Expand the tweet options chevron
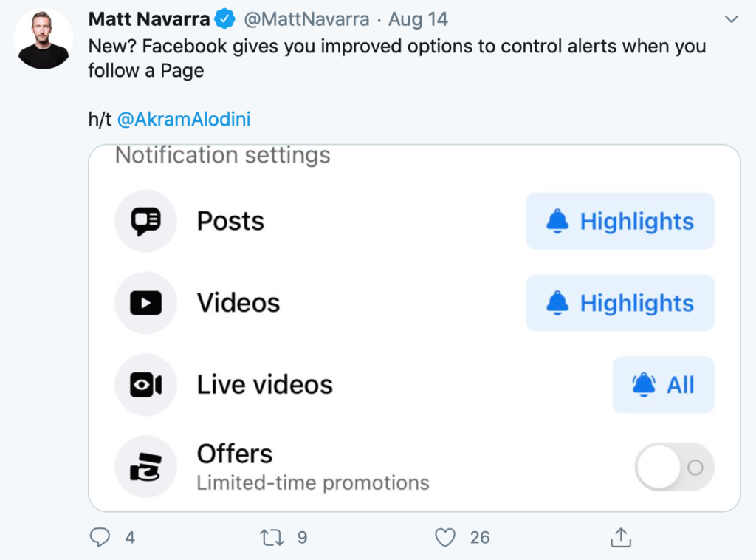Viewport: 756px width, 560px height. click(x=731, y=18)
